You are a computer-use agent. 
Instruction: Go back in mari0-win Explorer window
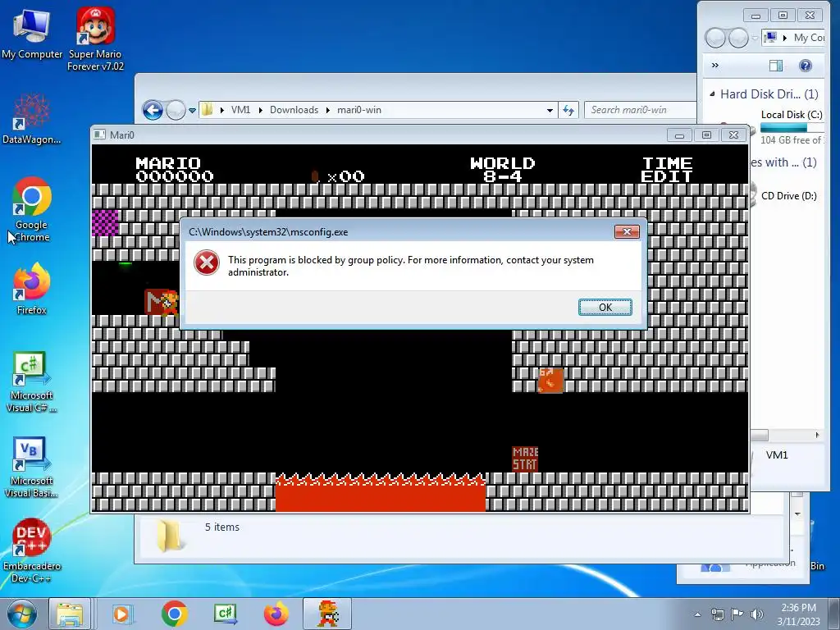153,111
